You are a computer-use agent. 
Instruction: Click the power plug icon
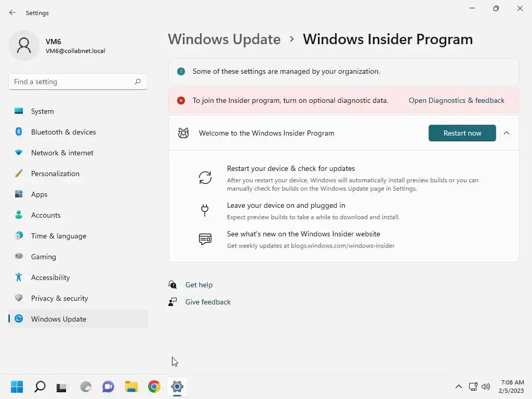(x=205, y=210)
